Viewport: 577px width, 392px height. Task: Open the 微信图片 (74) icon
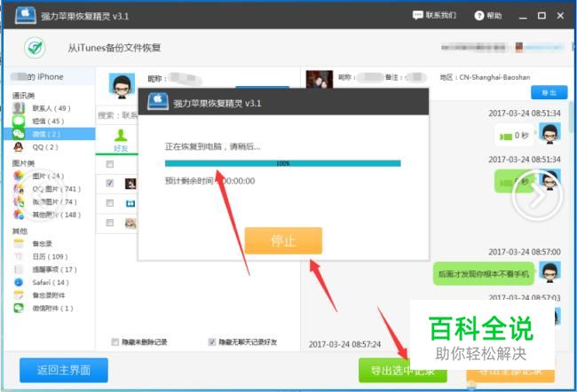point(19,202)
